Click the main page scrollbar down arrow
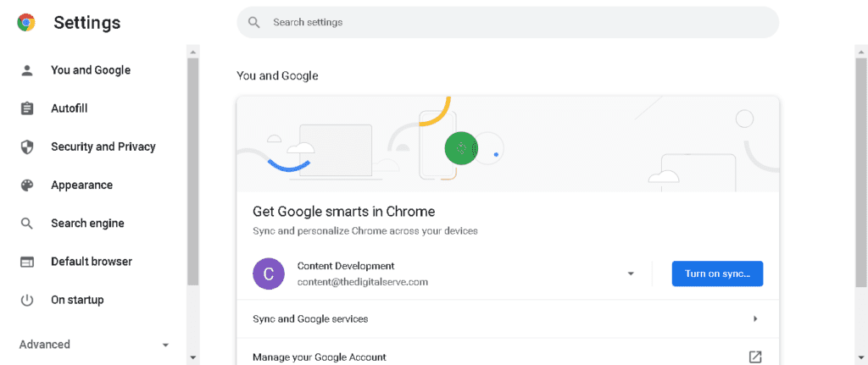Screen dimensions: 868x365 point(861,358)
